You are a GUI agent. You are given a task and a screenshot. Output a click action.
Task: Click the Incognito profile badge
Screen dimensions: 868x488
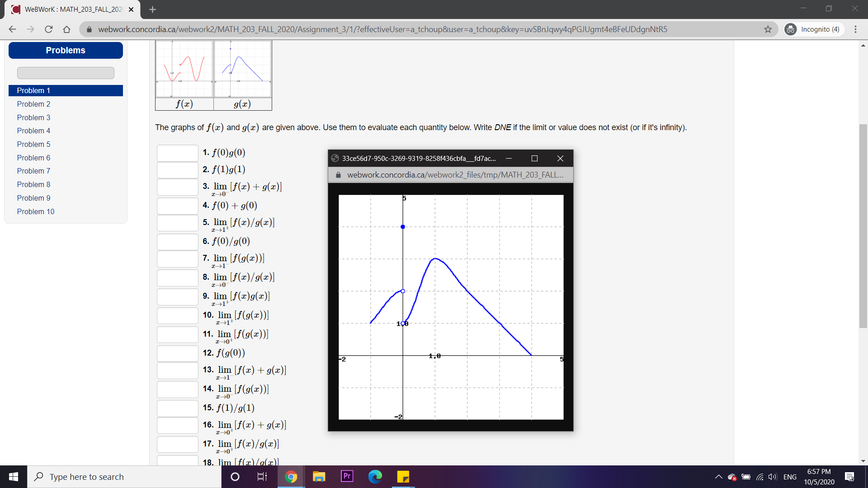pyautogui.click(x=813, y=29)
